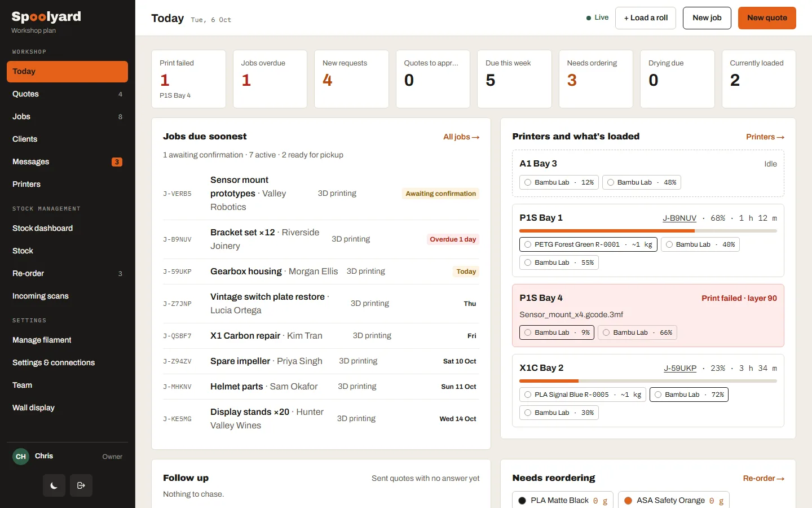Open the Needs ordering summary card

(596, 79)
